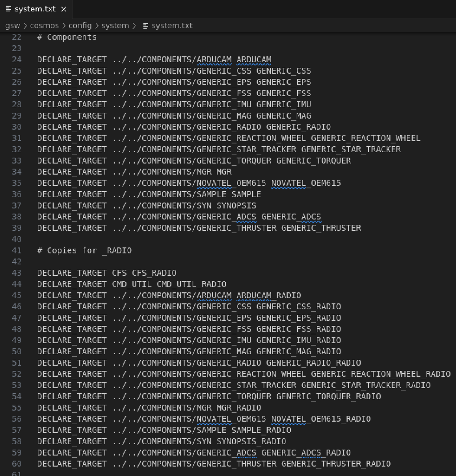
Task: Click GENERIC_IMU target name on line 28
Action: click(284, 104)
